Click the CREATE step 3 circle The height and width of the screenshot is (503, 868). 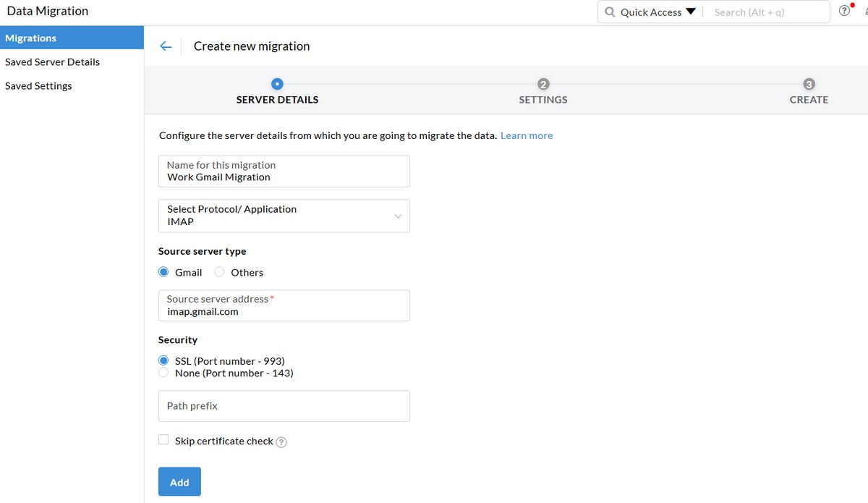tap(809, 84)
